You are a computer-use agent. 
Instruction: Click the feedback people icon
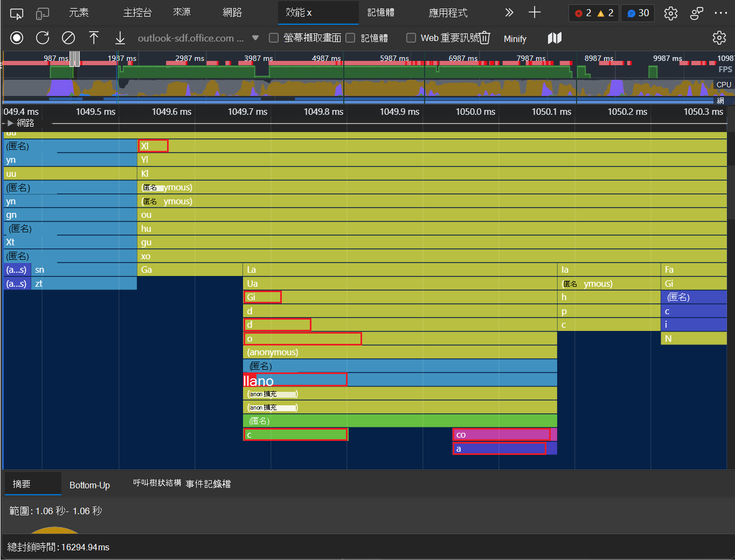[697, 13]
